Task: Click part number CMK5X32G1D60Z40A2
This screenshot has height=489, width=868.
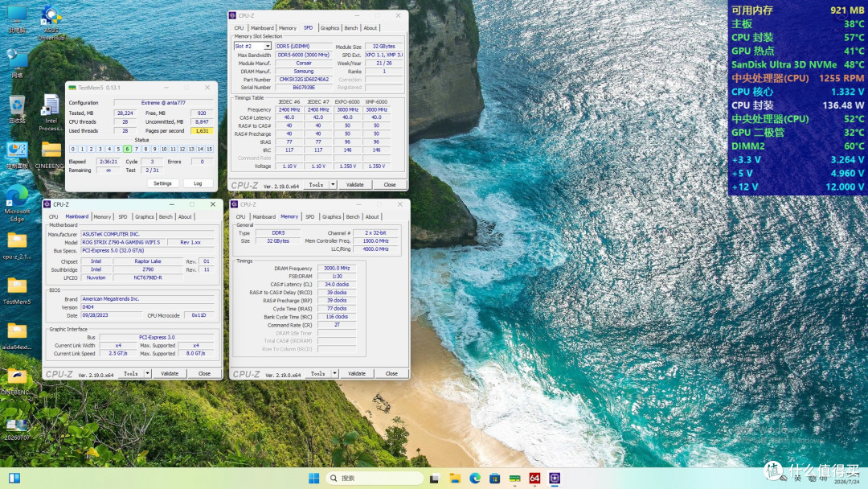Action: 304,79
